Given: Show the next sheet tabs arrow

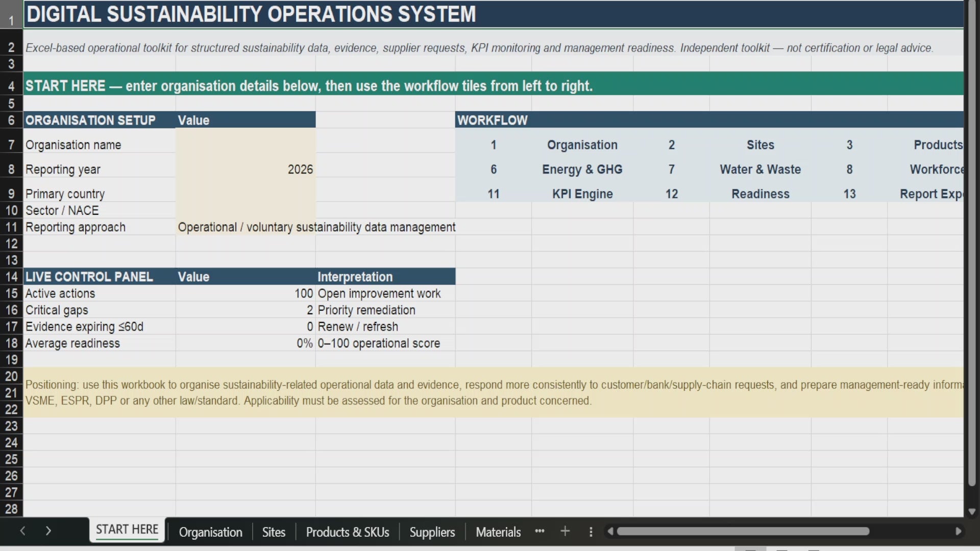Looking at the screenshot, I should click(48, 531).
